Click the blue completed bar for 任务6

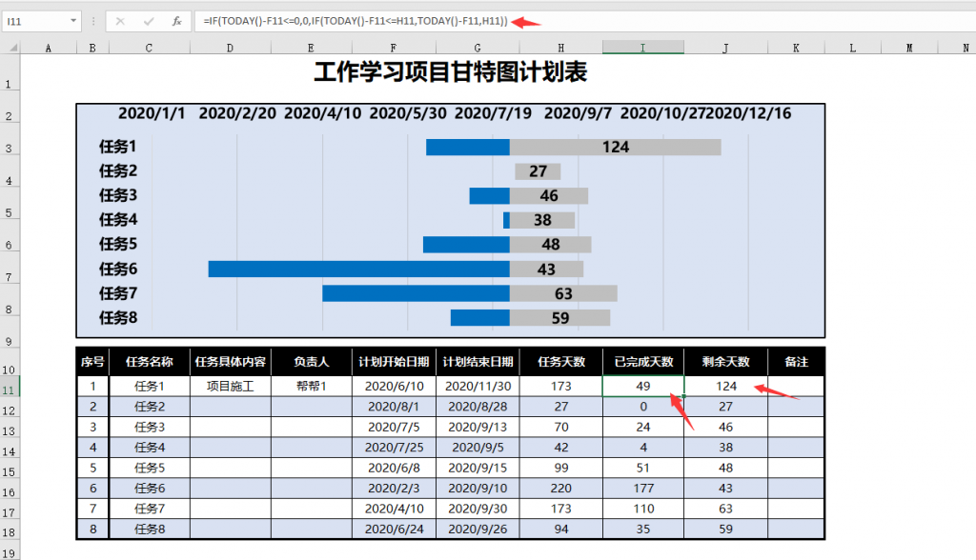[x=359, y=269]
